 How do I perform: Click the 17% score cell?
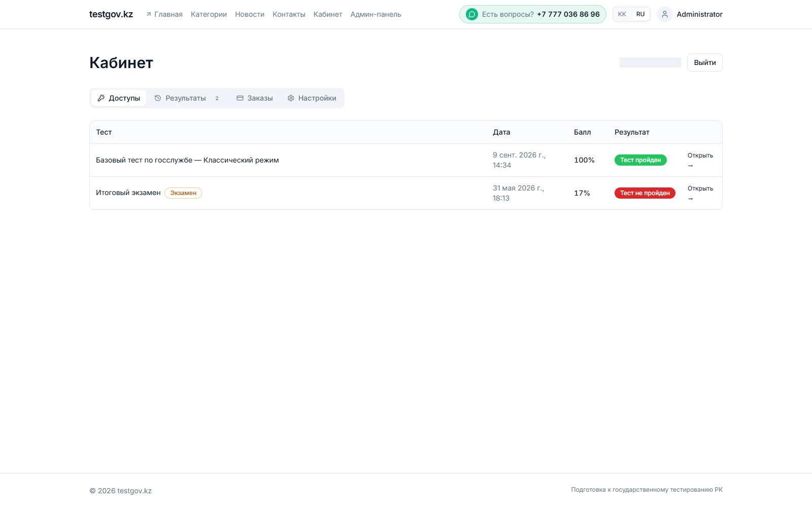coord(582,193)
